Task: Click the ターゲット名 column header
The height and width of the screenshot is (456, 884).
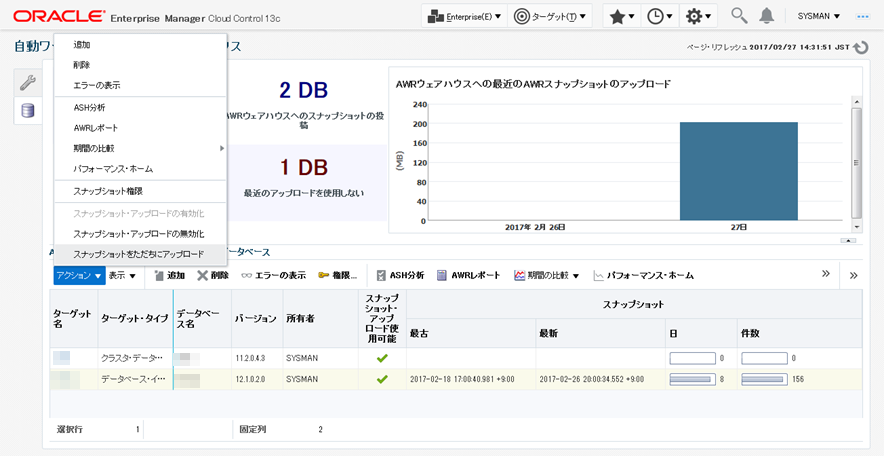Action: [x=73, y=318]
